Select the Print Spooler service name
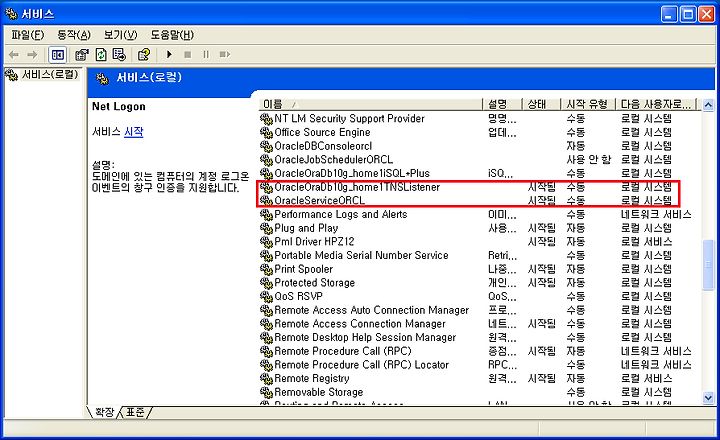Viewport: 720px width, 440px height. point(304,269)
